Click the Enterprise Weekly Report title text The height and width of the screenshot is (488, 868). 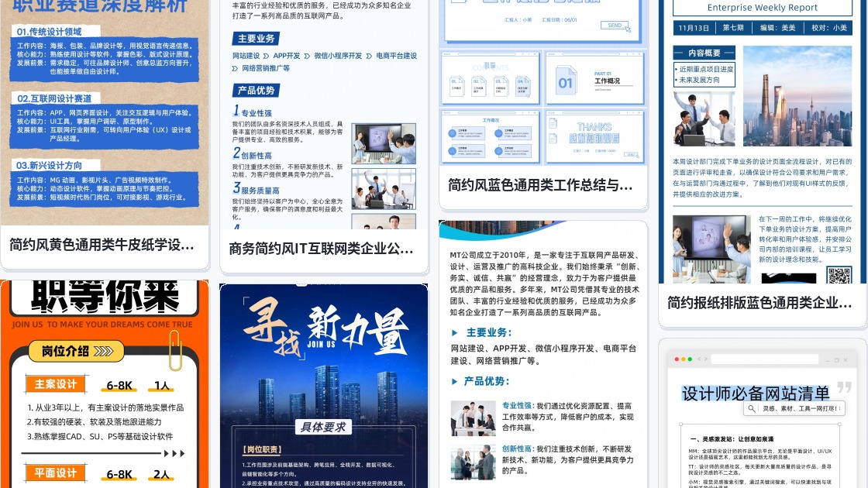(x=763, y=8)
